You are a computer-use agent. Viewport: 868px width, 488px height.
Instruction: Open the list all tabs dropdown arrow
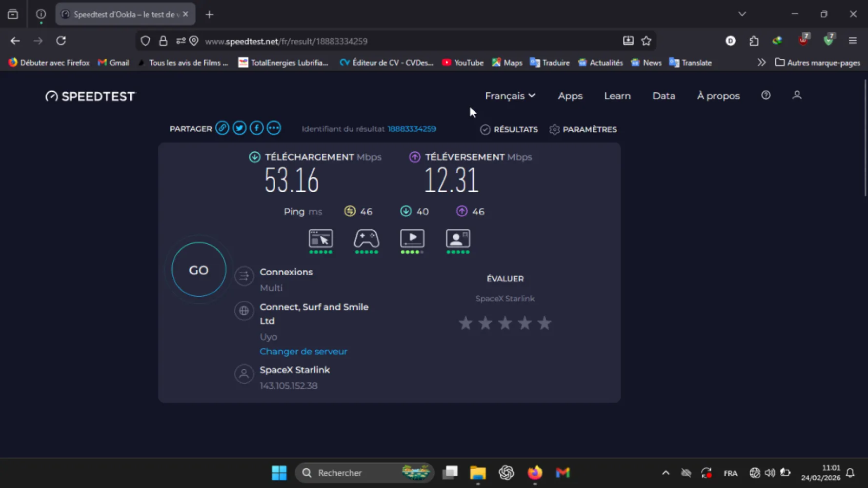click(742, 14)
